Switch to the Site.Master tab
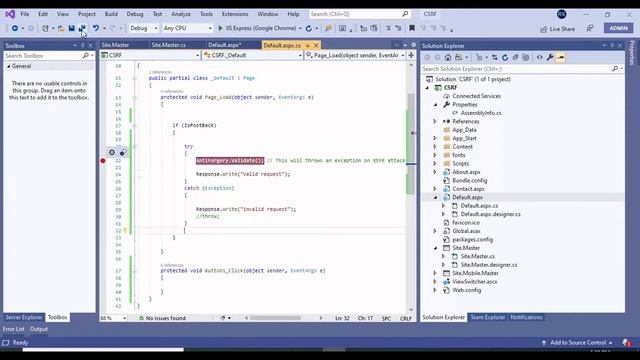The image size is (640, 360). (115, 45)
